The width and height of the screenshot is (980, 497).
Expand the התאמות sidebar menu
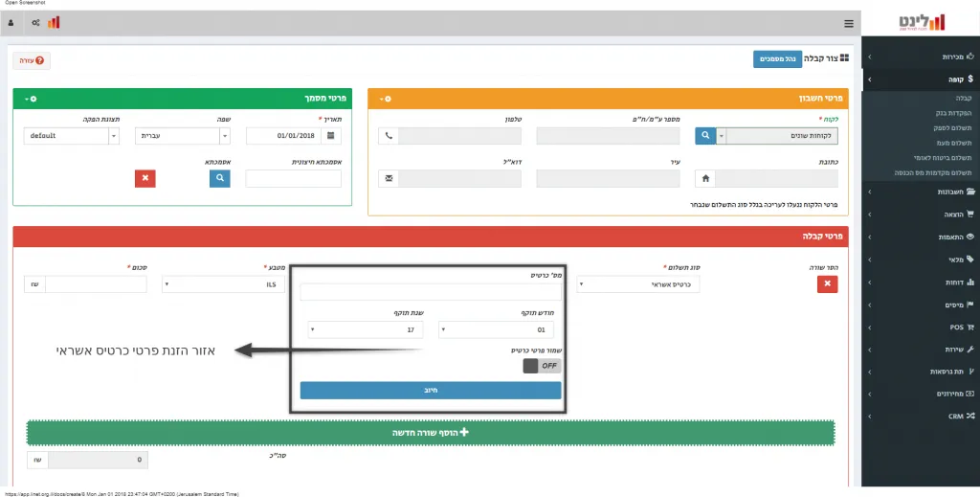pyautogui.click(x=921, y=237)
